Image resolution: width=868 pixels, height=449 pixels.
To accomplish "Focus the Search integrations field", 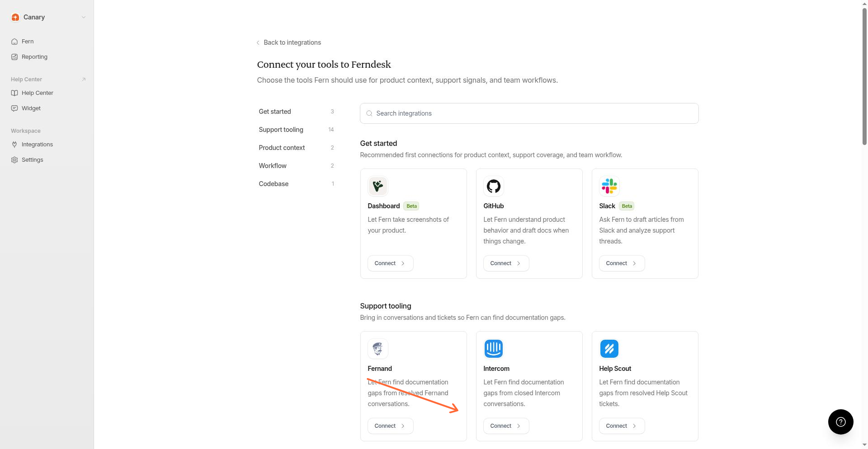I will coord(529,113).
